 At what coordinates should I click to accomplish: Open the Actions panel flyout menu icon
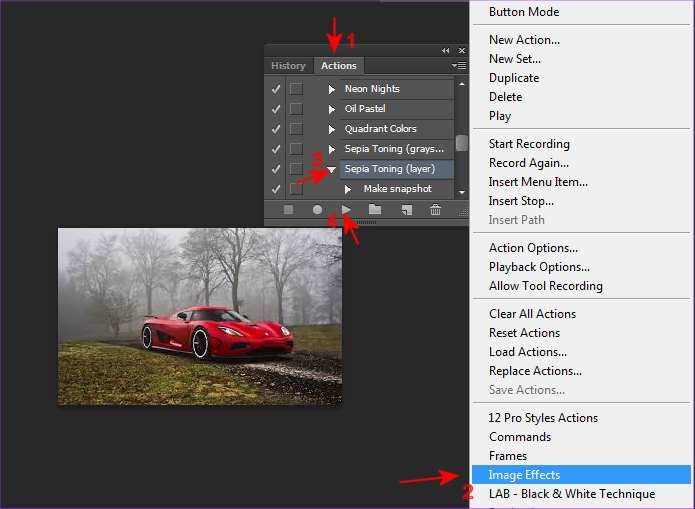pyautogui.click(x=459, y=66)
